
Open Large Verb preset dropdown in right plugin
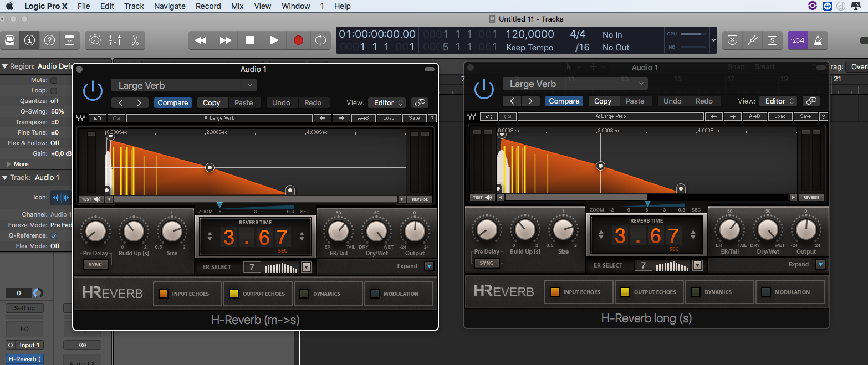[x=575, y=84]
